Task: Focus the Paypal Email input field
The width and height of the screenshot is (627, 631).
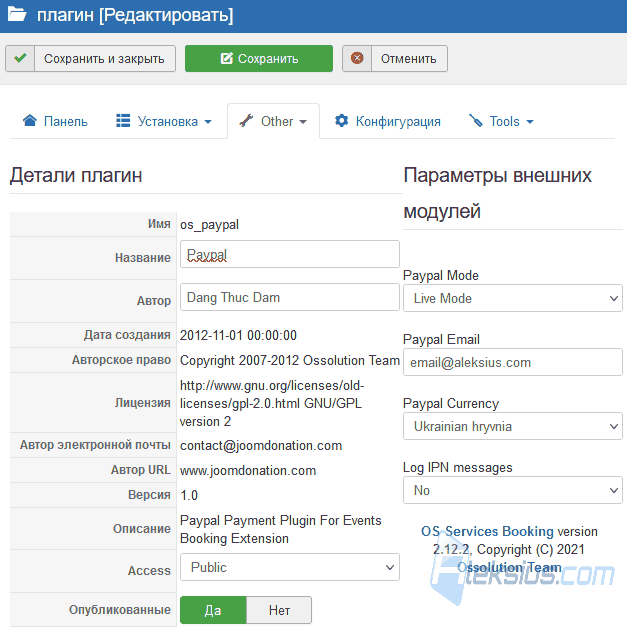Action: [513, 362]
